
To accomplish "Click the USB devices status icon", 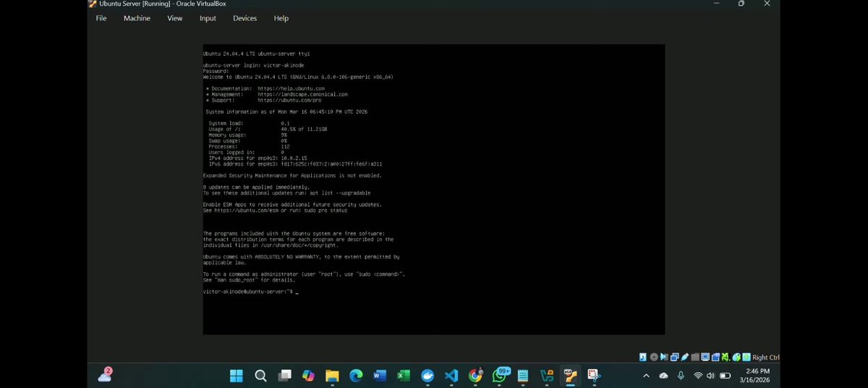I will (685, 357).
